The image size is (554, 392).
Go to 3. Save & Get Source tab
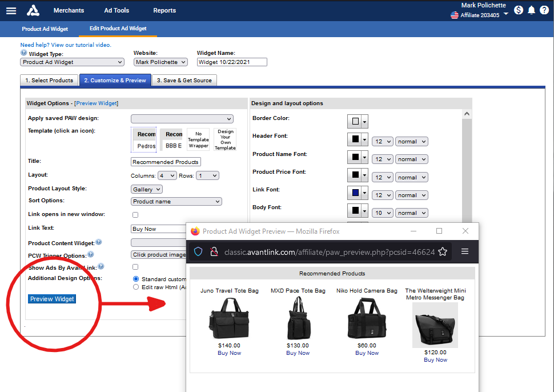tap(184, 80)
